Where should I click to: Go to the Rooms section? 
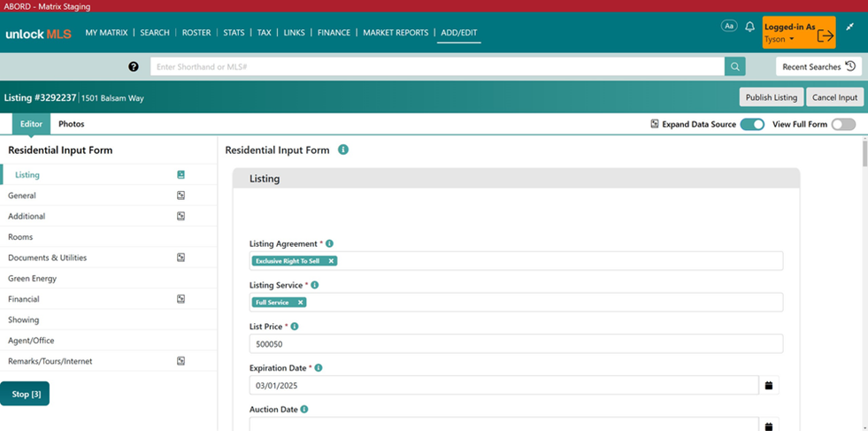tap(109, 237)
